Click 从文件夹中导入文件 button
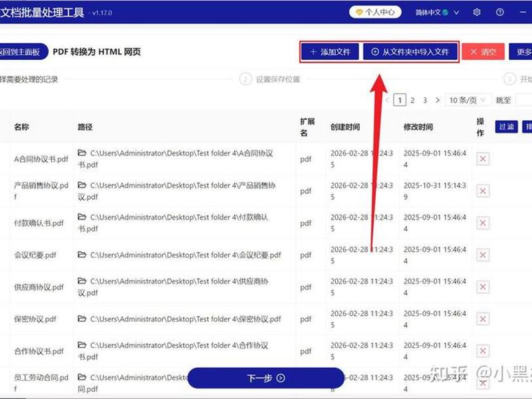The image size is (532, 399). [410, 52]
